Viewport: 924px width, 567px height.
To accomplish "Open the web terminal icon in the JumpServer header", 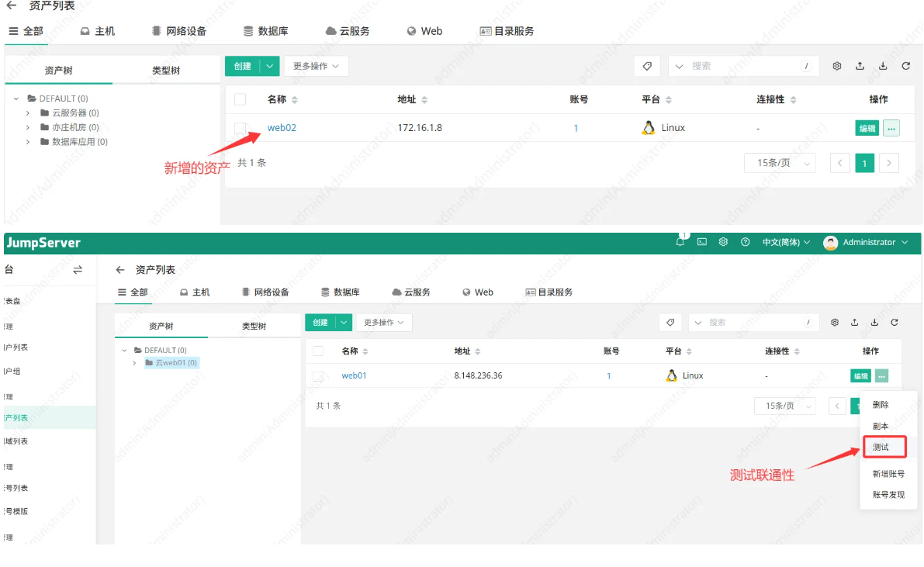I will tap(702, 242).
